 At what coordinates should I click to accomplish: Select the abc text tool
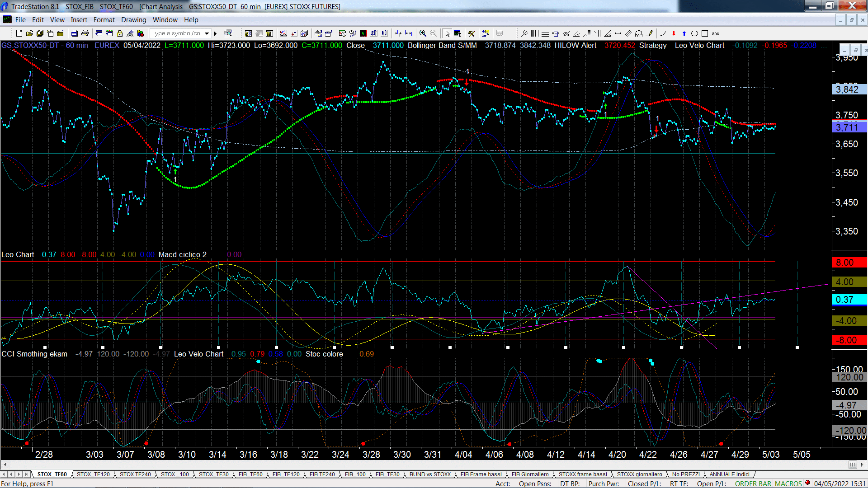point(715,33)
